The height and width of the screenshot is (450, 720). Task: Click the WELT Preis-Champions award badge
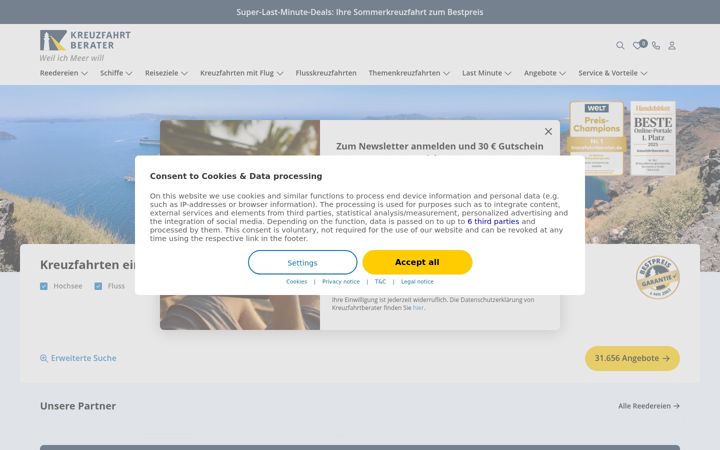596,138
